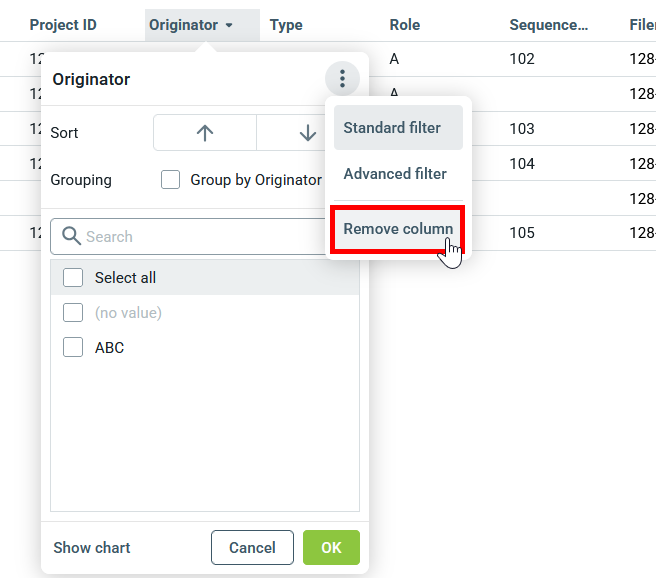Click the magnifier icon in search box
This screenshot has width=656, height=578.
71,237
